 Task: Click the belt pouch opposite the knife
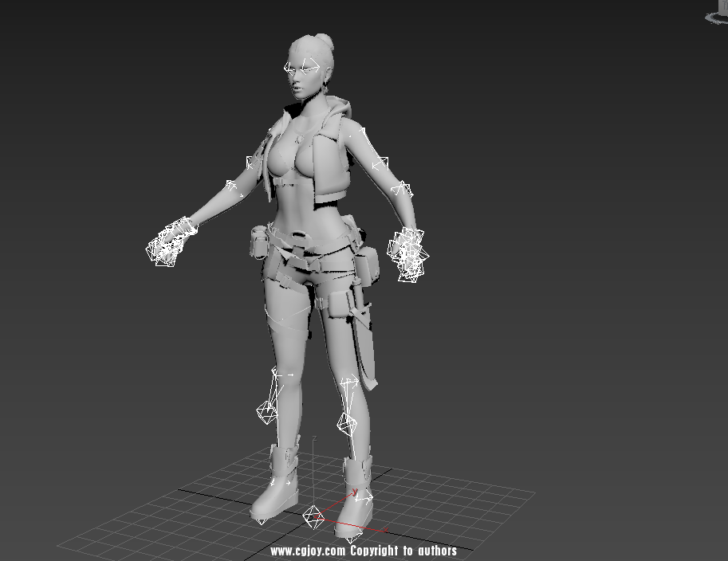[x=258, y=242]
